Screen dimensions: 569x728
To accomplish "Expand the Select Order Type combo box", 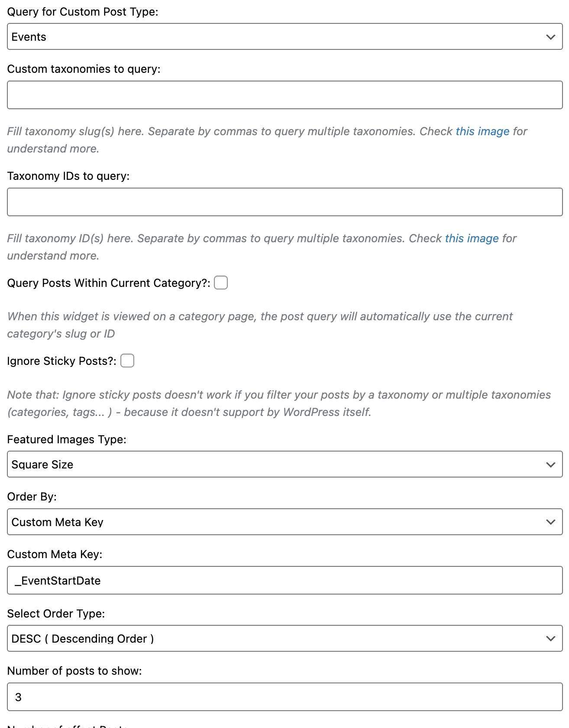I will tap(277, 638).
